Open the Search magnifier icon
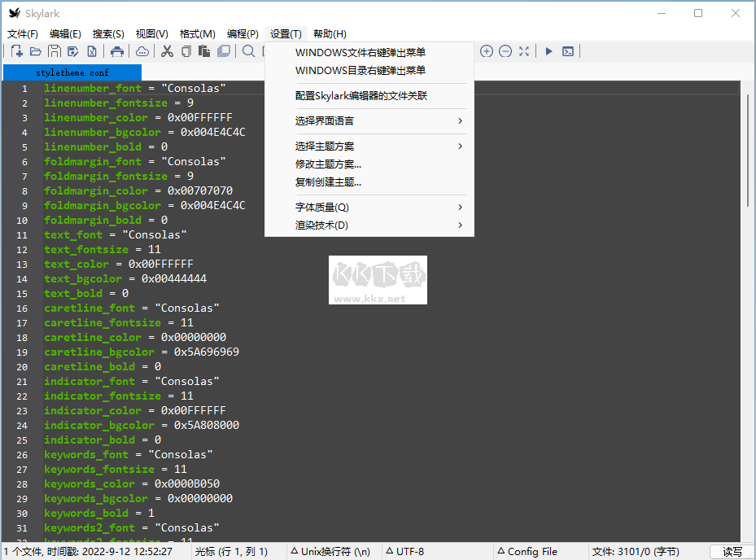Image resolution: width=756 pixels, height=560 pixels. pyautogui.click(x=247, y=50)
